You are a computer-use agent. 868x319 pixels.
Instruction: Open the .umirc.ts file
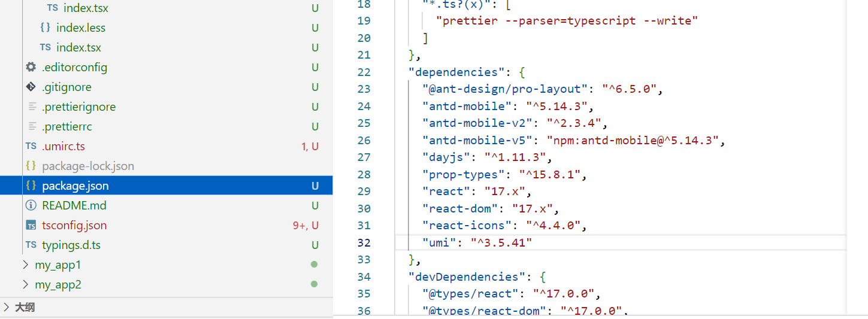coord(63,146)
